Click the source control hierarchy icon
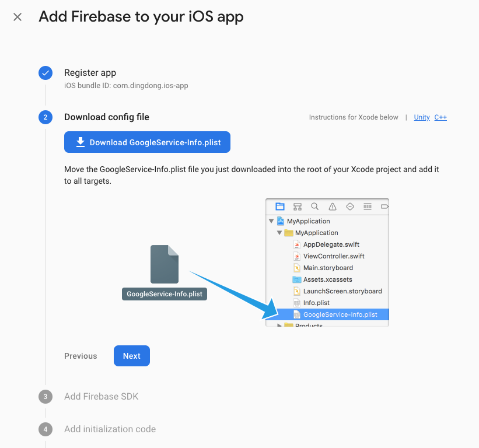The height and width of the screenshot is (448, 479). 298,206
